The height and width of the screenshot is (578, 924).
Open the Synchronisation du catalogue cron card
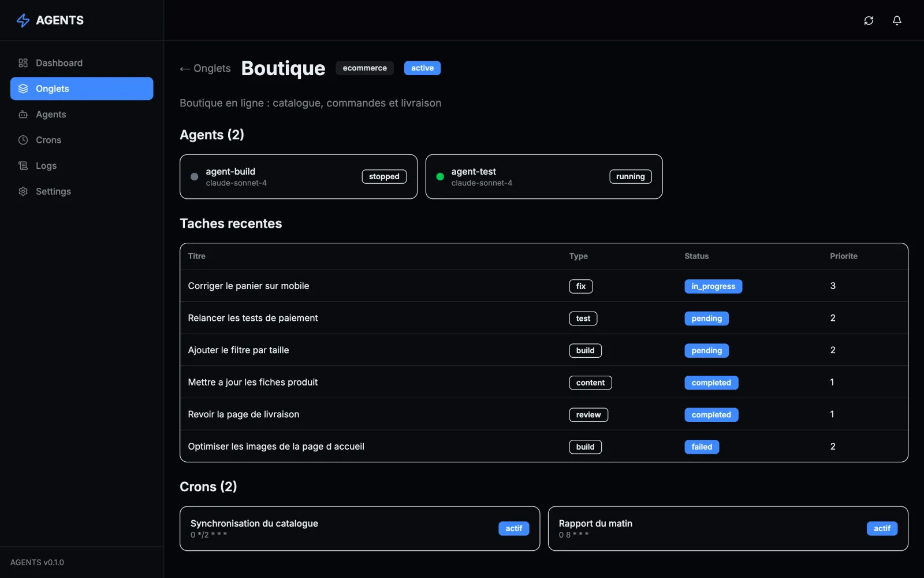click(x=360, y=529)
